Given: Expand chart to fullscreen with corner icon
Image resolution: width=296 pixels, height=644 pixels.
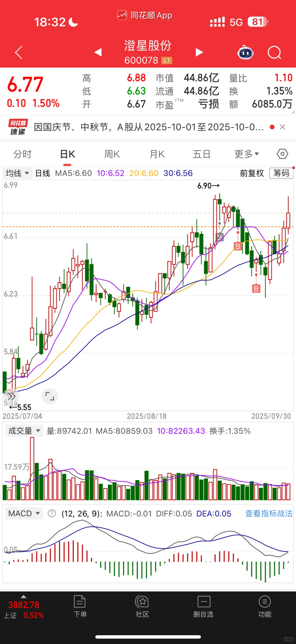Looking at the screenshot, I should 50,396.
